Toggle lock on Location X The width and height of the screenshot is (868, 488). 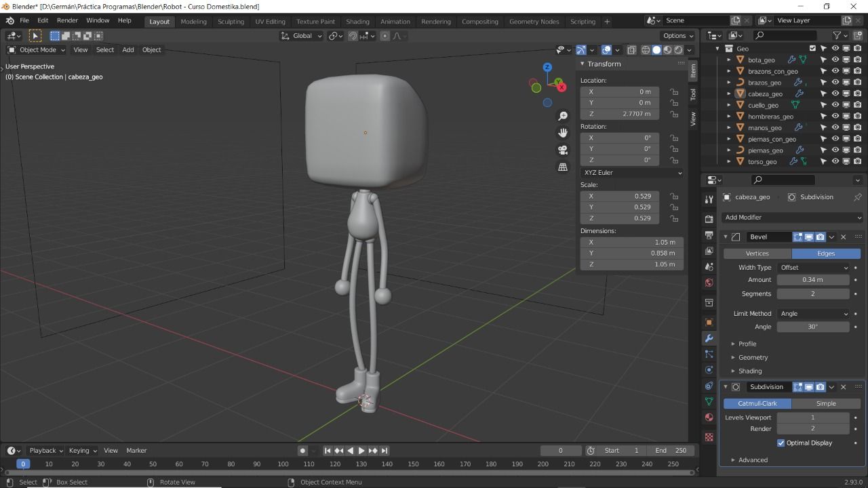(674, 92)
